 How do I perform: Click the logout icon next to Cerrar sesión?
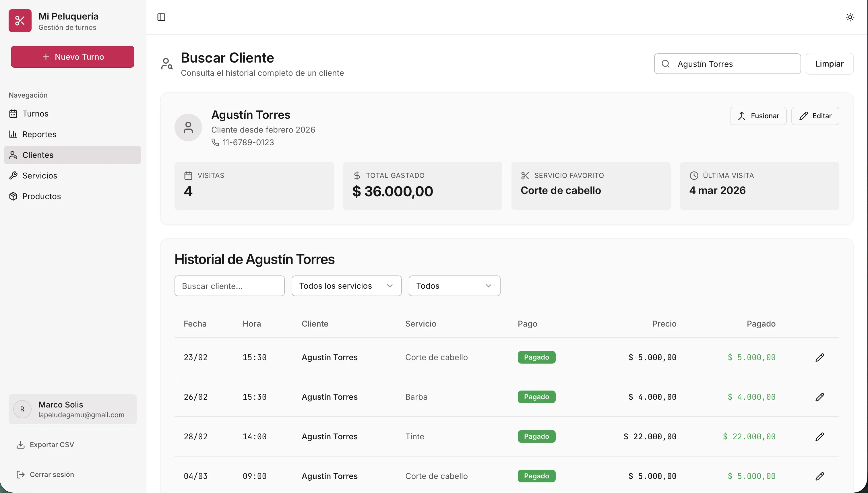point(21,474)
